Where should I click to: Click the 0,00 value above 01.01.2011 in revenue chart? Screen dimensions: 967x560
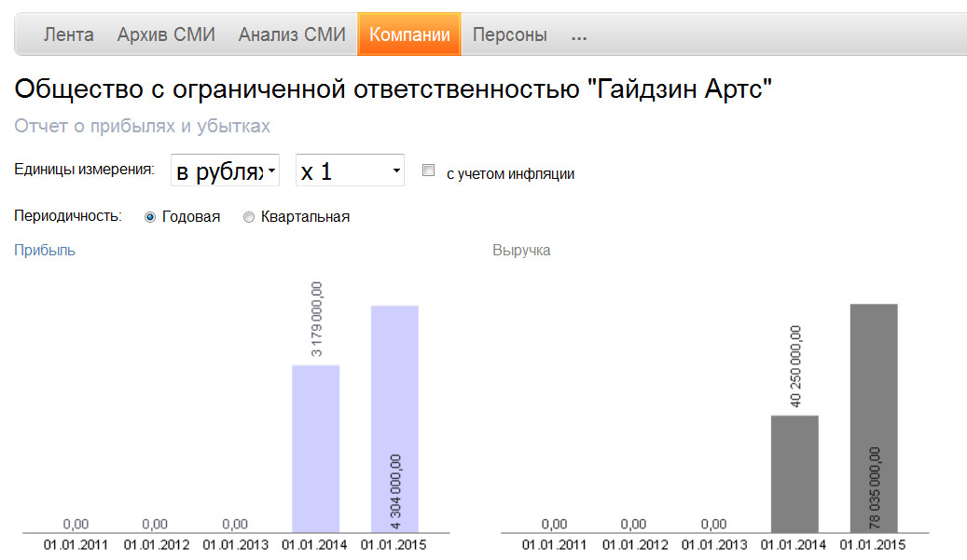point(555,525)
